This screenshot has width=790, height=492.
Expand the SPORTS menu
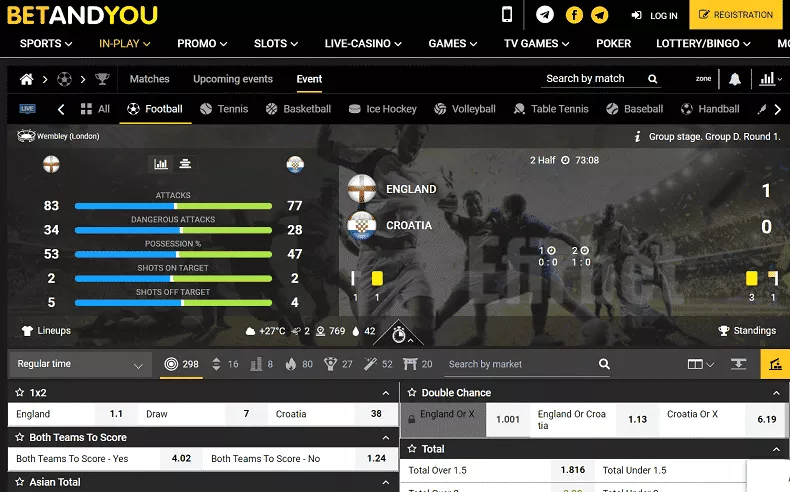point(46,44)
